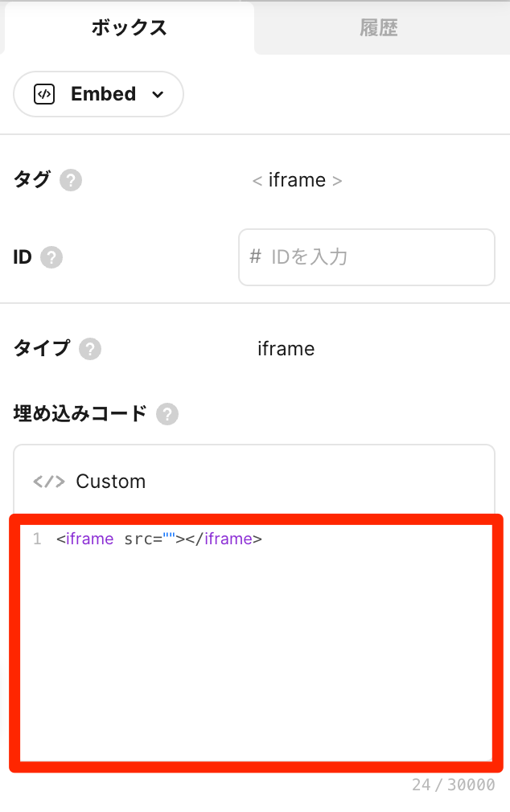This screenshot has height=812, width=510.
Task: Show help for タグ field
Action: 71,180
